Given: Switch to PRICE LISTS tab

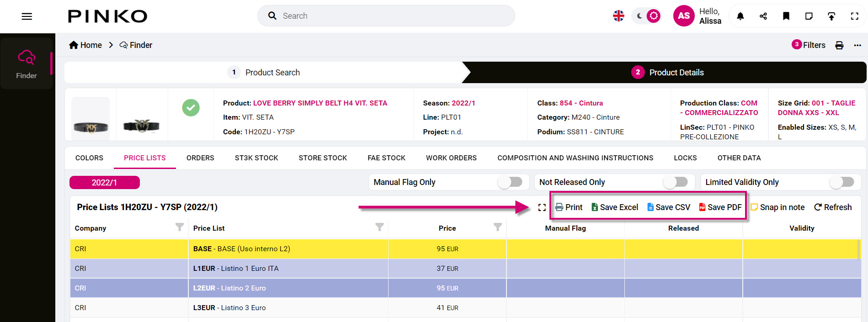Looking at the screenshot, I should [145, 158].
